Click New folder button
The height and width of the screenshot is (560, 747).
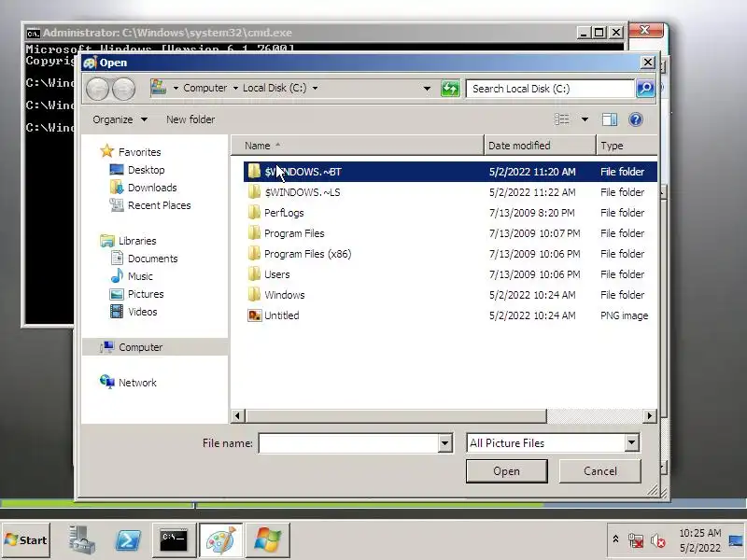190,119
